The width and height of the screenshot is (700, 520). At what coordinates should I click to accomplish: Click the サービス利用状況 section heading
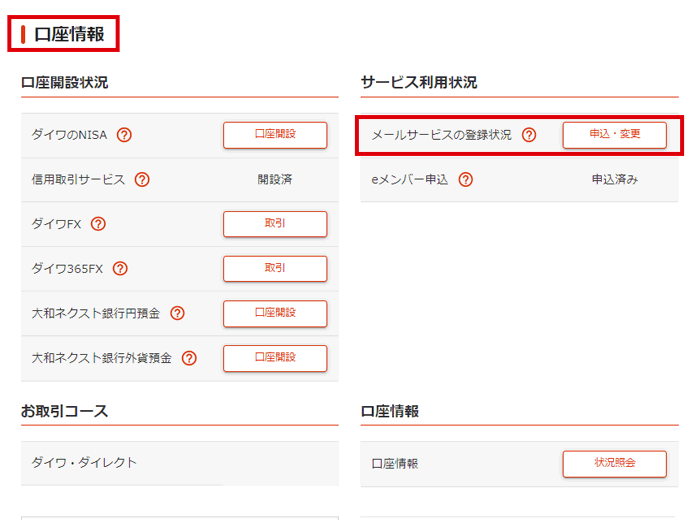[419, 82]
